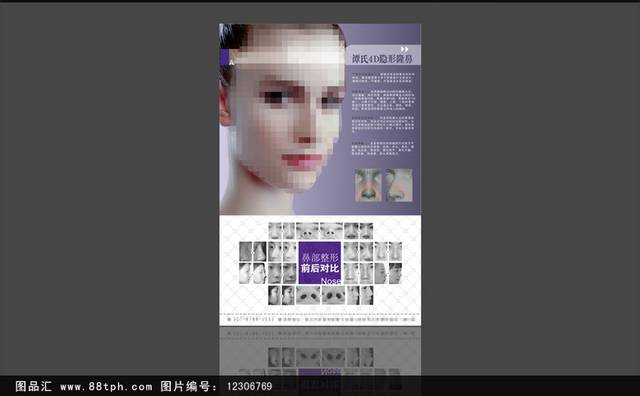Click the image number 12306769
640x396 pixels.
point(249,387)
